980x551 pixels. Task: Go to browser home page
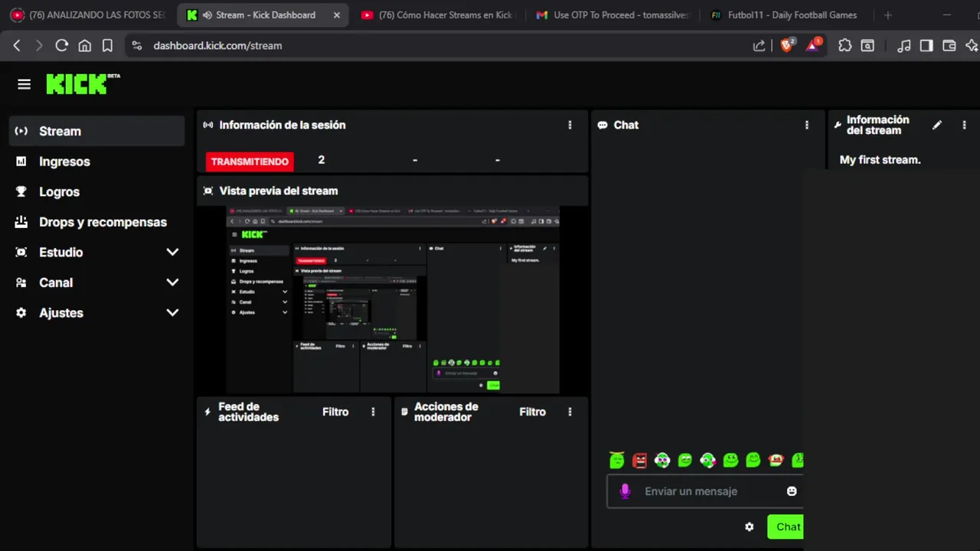(x=85, y=46)
